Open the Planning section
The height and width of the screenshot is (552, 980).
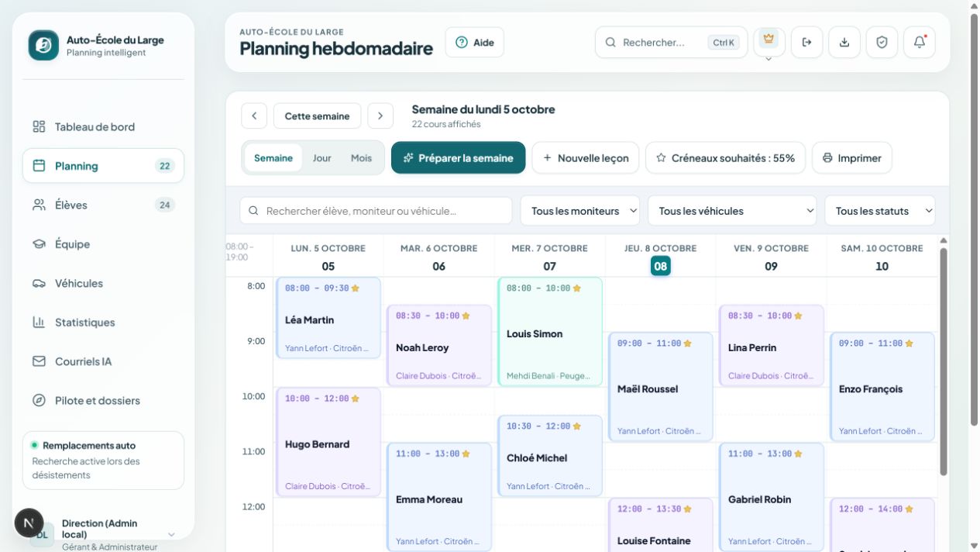(103, 166)
